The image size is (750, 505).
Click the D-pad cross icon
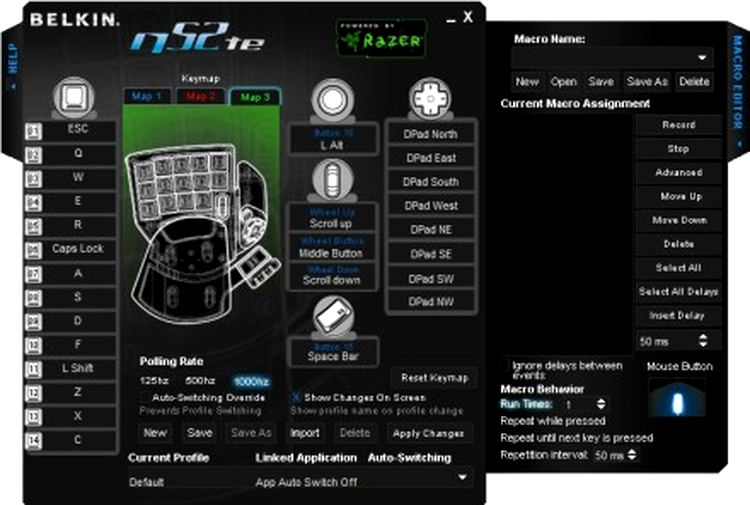click(x=430, y=98)
